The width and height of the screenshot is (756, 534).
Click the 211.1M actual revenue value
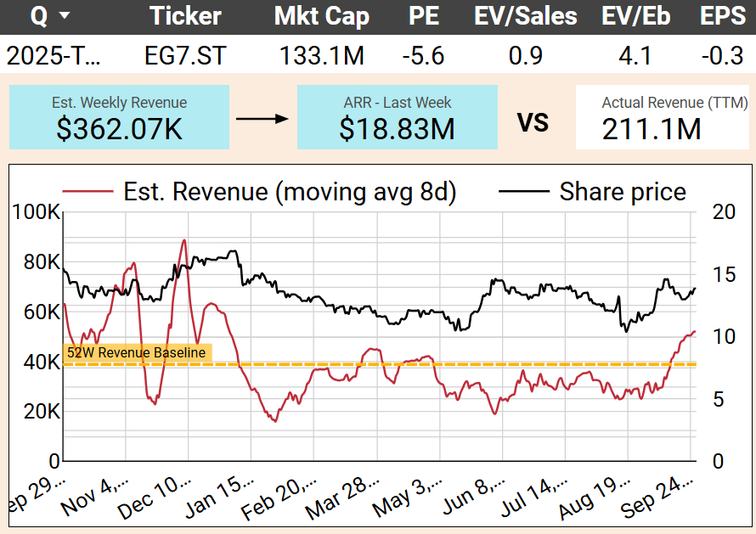click(652, 129)
